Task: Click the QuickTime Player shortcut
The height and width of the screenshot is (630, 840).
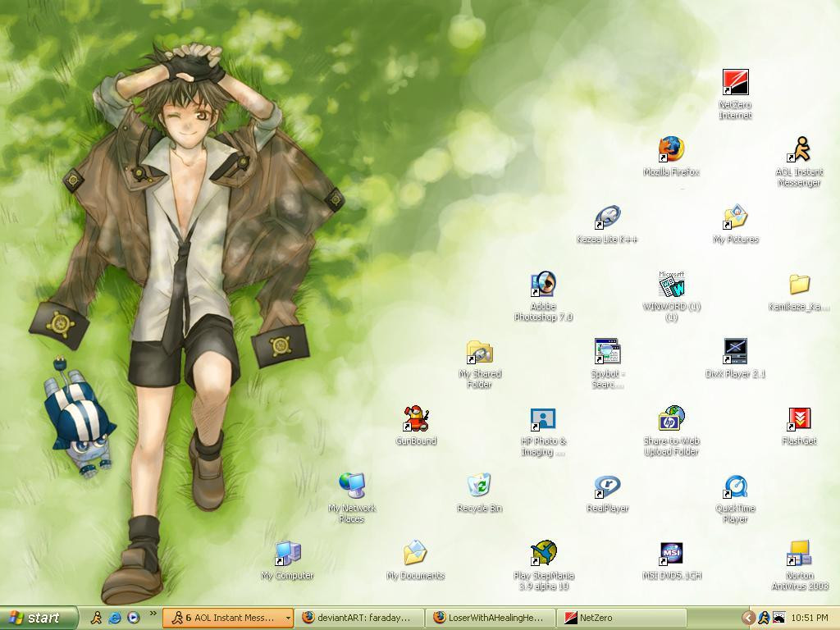Action: coord(735,486)
